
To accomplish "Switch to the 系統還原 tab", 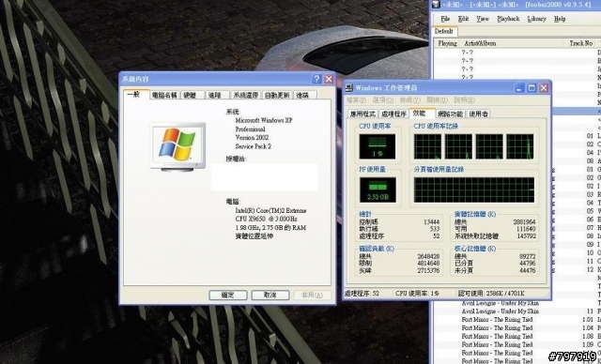I will (246, 95).
